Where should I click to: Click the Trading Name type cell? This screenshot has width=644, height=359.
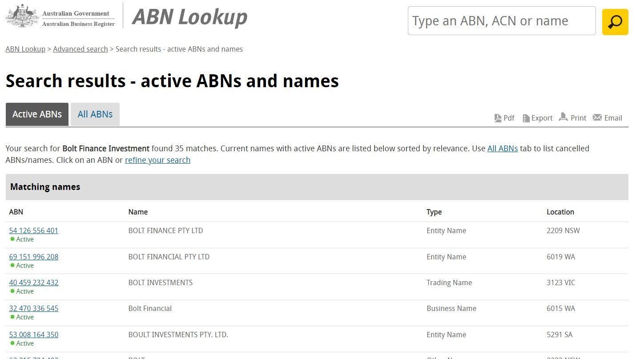449,282
